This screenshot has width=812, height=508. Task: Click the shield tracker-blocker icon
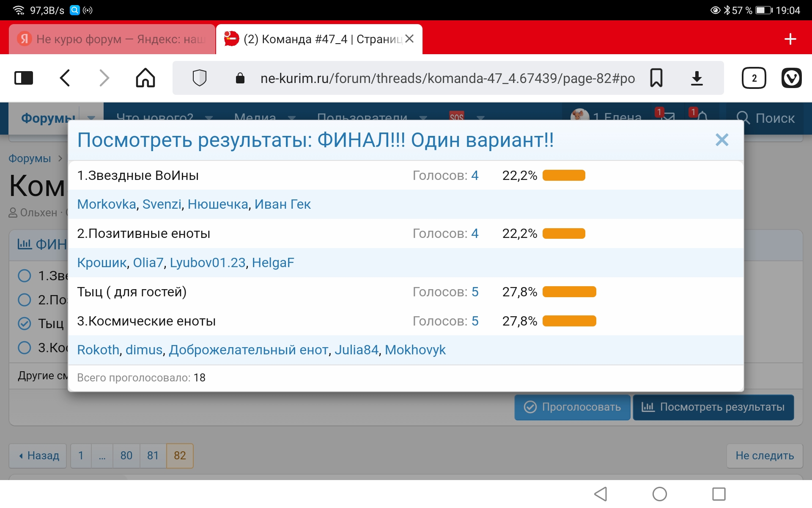pos(199,78)
